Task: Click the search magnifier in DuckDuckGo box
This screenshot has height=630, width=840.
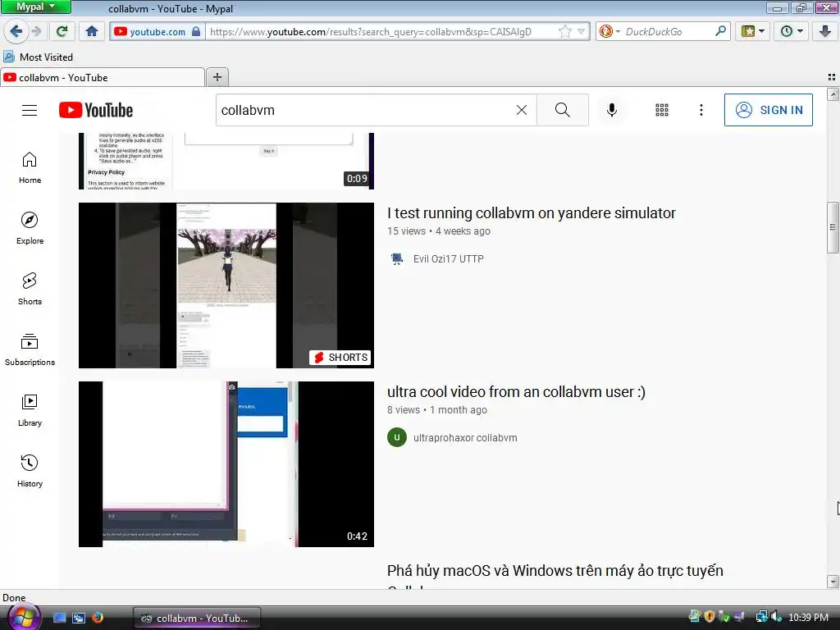Action: click(x=720, y=31)
